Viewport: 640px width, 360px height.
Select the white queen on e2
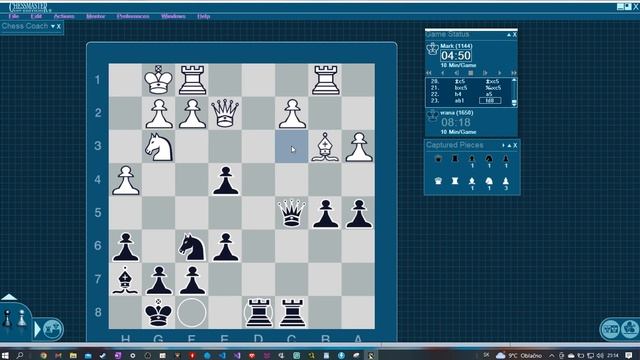pyautogui.click(x=225, y=113)
